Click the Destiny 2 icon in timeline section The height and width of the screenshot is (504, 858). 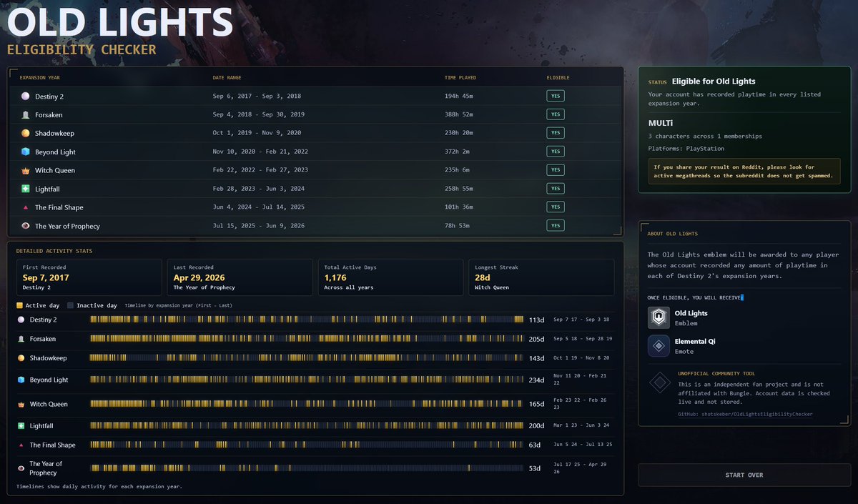[21, 320]
